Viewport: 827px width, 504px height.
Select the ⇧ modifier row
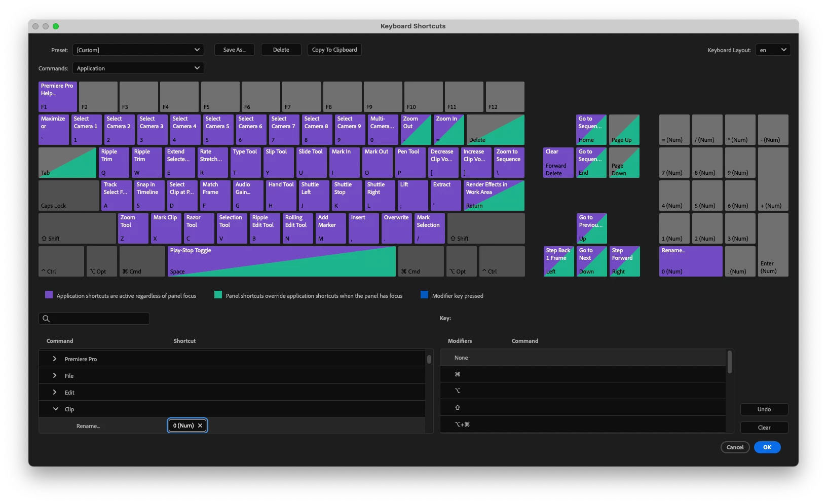pos(583,408)
